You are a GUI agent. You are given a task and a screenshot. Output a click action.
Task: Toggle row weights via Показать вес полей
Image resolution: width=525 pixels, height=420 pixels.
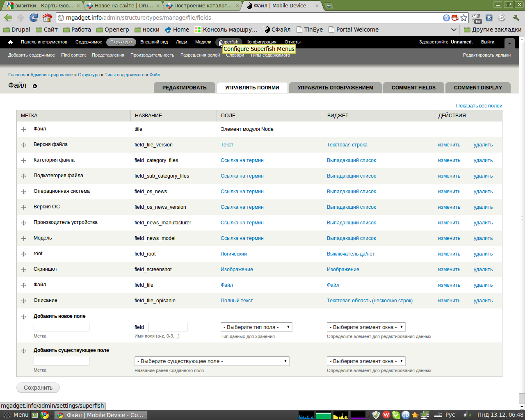479,106
